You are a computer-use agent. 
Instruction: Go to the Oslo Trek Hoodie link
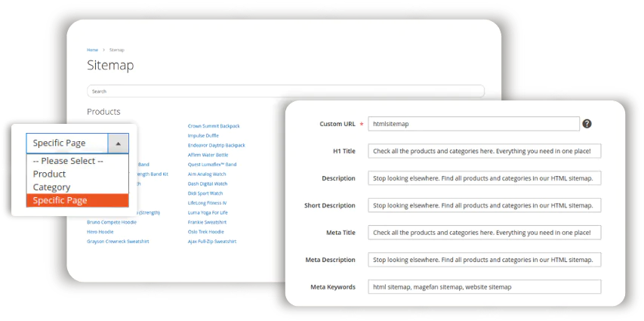click(206, 232)
